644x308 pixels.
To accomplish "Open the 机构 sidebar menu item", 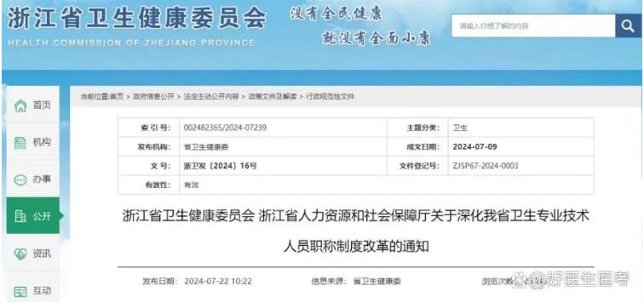I will pyautogui.click(x=33, y=142).
